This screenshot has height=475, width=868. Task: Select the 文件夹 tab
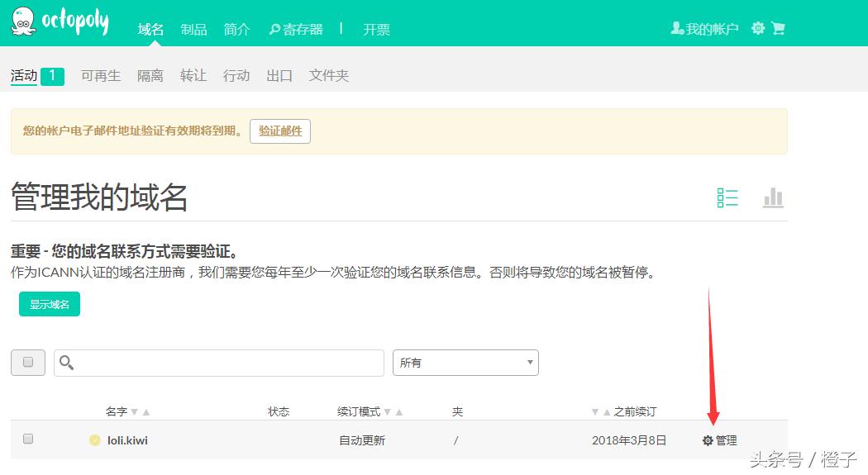click(329, 76)
